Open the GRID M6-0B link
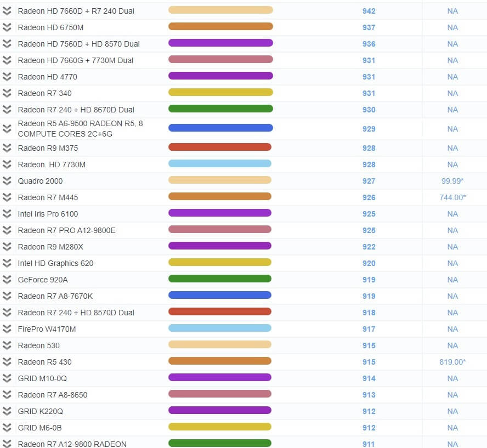Viewport: 487px width, 448px height. 39,428
